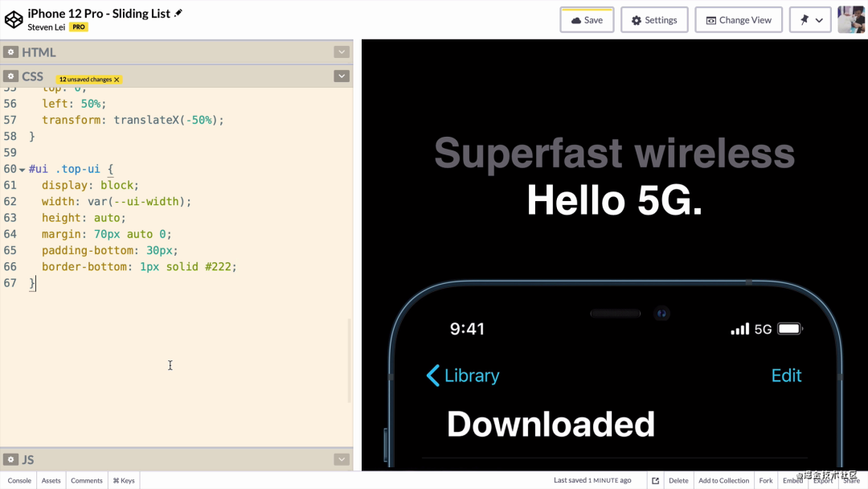Add pen to Collection
This screenshot has width=868, height=489.
point(723,481)
